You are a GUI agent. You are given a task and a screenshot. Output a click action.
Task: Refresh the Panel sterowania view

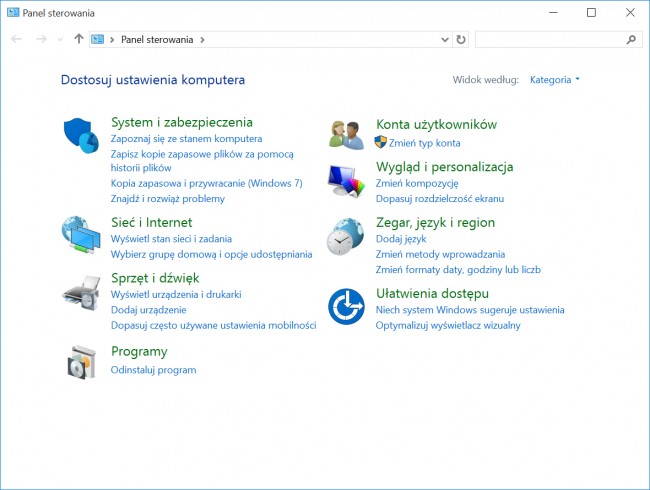click(461, 39)
